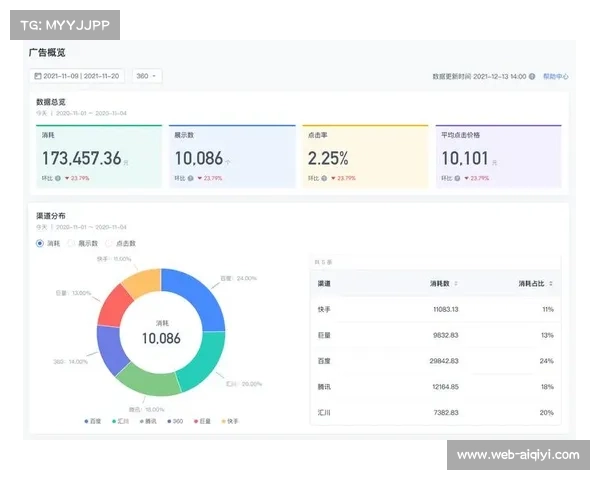Open date range picker 2021-11-09 to 2021-11-20

tap(77, 76)
